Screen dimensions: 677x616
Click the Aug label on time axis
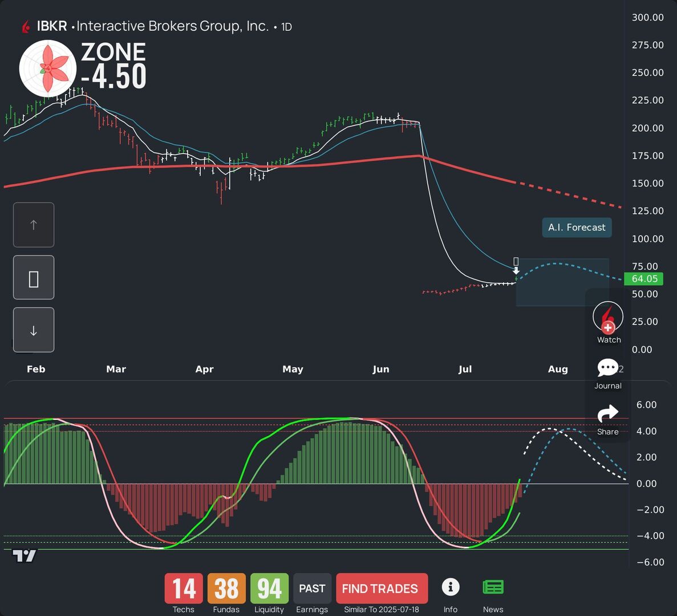558,369
